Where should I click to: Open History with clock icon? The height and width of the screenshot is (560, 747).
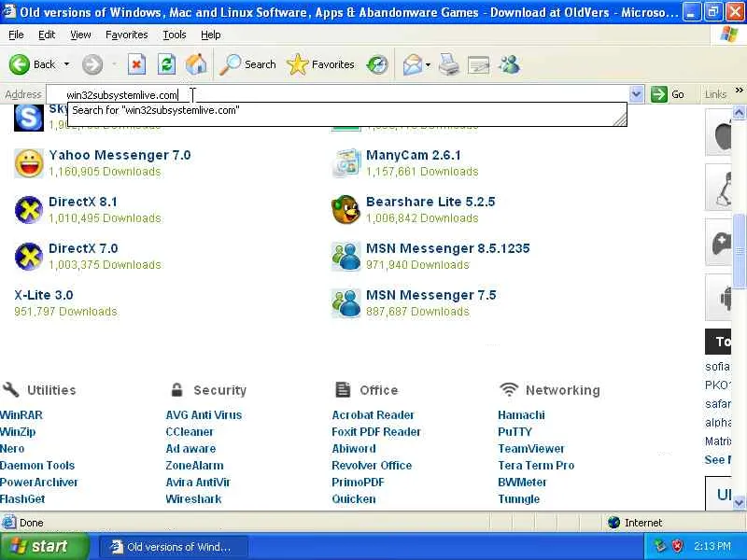click(x=377, y=64)
